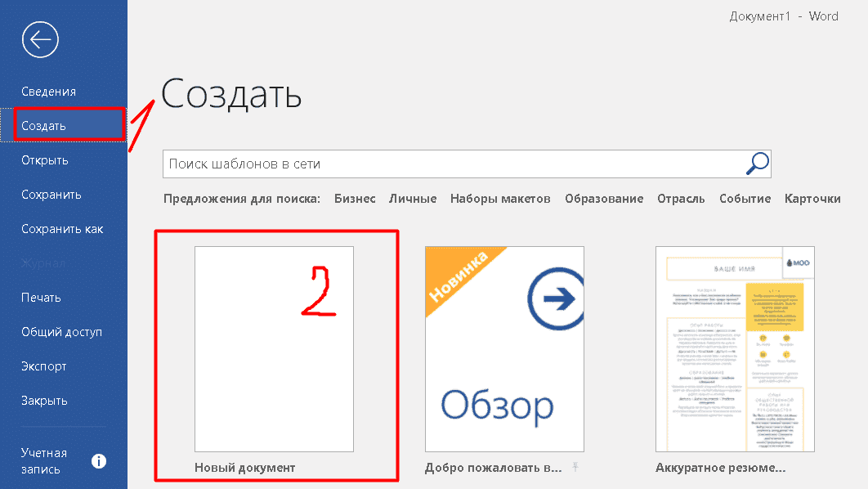Image resolution: width=868 pixels, height=489 pixels.
Task: Open the Новый документ blank template
Action: (274, 348)
